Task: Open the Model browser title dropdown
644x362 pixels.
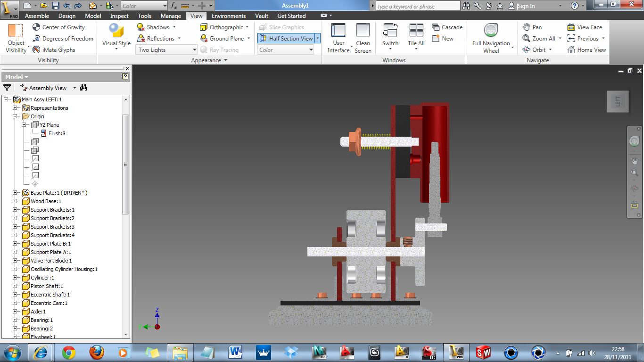Action: [x=17, y=77]
